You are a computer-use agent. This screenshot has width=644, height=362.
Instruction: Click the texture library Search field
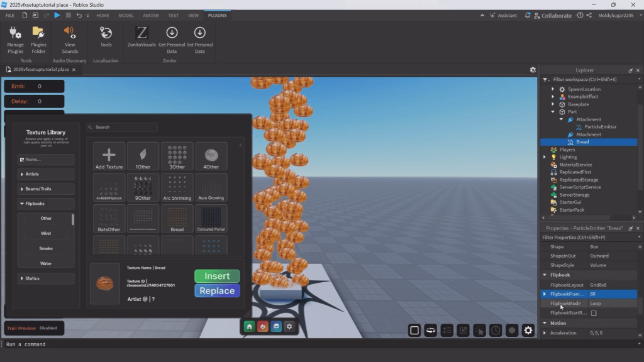point(122,127)
